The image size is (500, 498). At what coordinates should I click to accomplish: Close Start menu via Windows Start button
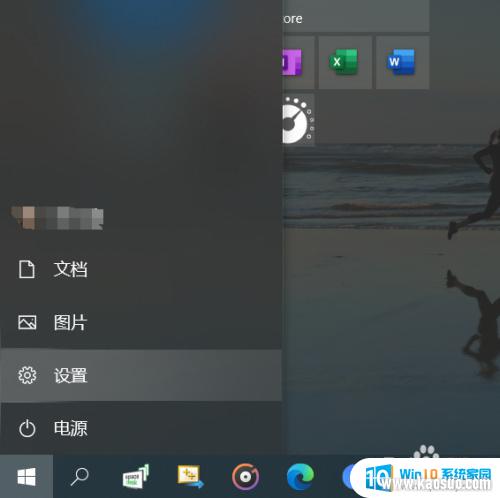(27, 476)
